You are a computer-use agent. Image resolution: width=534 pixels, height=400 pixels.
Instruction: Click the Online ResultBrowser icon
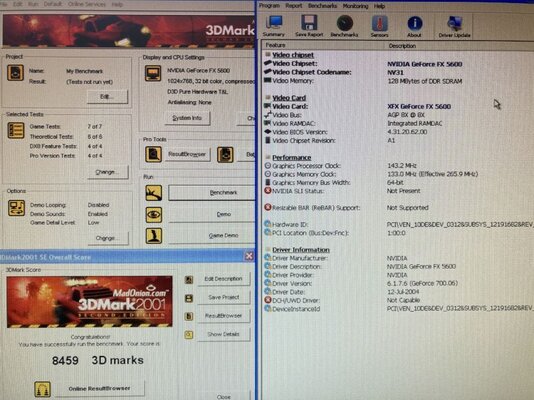tap(43, 389)
